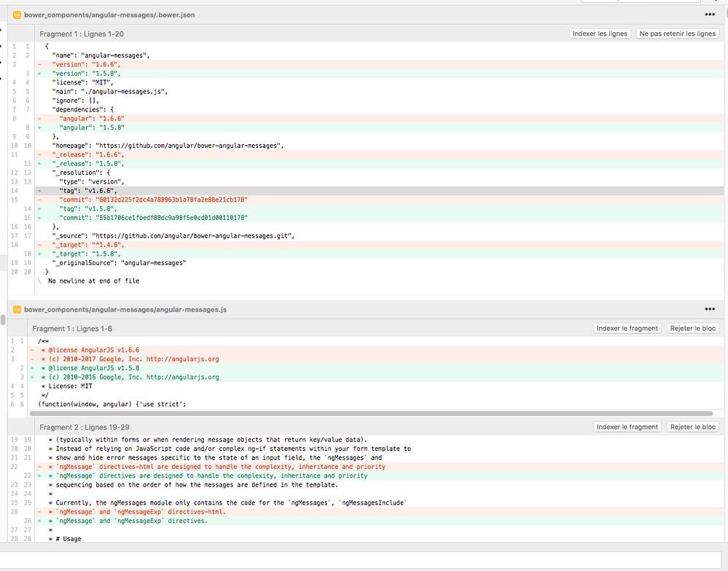
Task: Click the modified-file icon beside angular-messages.js
Action: point(17,310)
